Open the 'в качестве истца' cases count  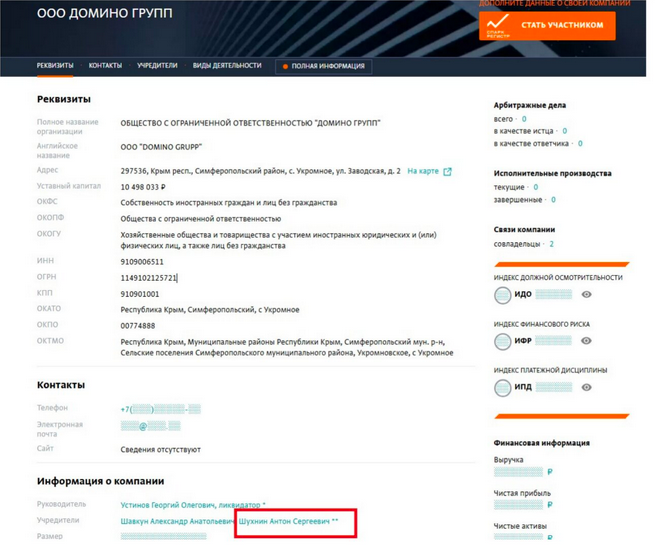[564, 131]
